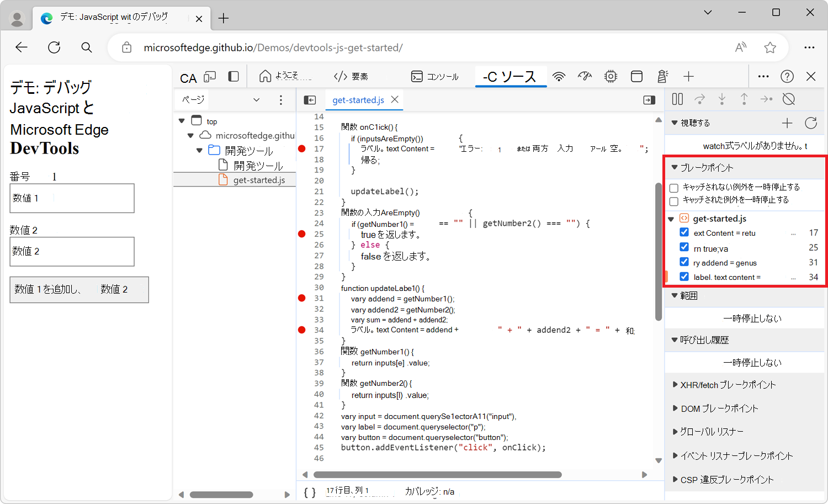Screen dimensions: 828x504
Task: Switch to the Console tab
Action: click(435, 77)
